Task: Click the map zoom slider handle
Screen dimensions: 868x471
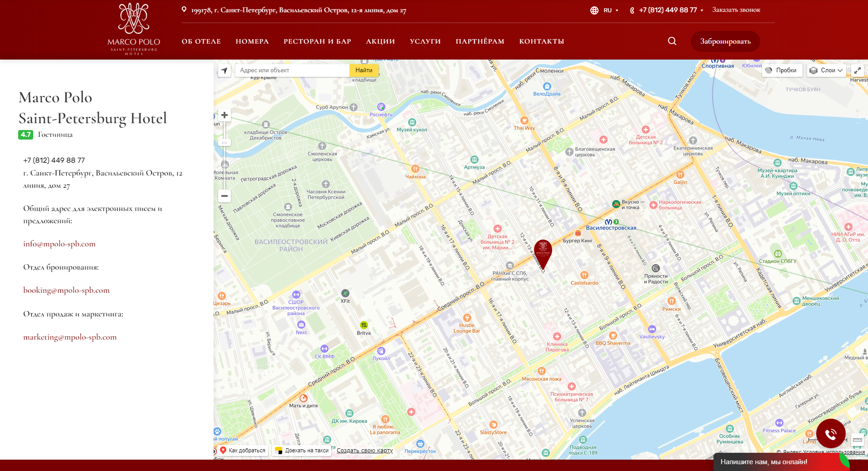Action: 224,143
